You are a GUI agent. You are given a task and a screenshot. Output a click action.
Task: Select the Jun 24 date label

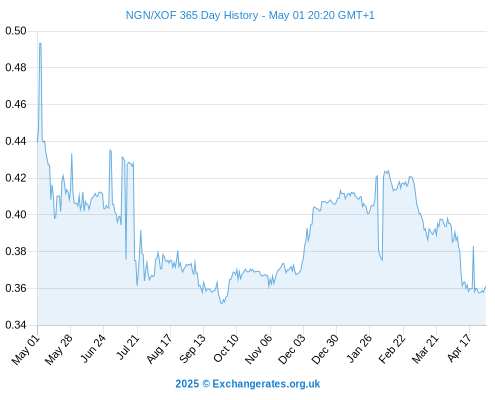tap(93, 348)
